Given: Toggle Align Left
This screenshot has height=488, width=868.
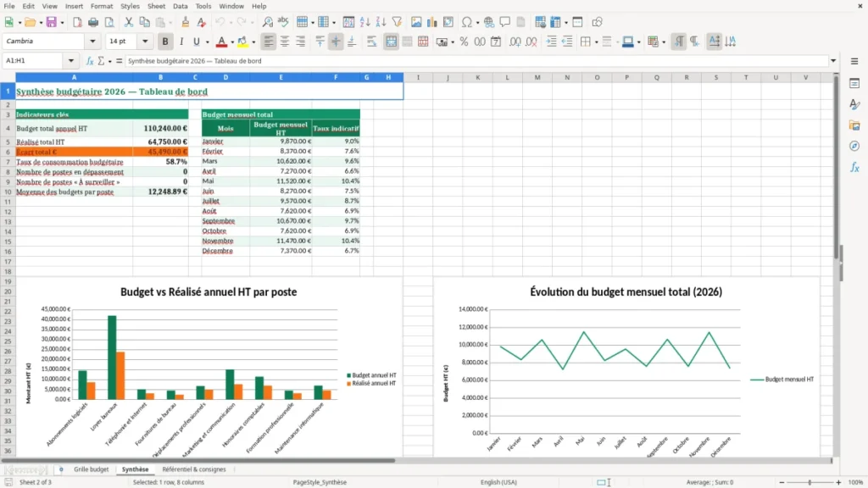Looking at the screenshot, I should (269, 42).
